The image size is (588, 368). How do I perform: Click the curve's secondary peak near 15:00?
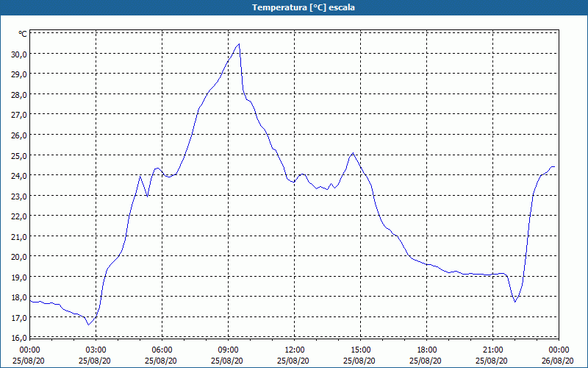(x=353, y=153)
